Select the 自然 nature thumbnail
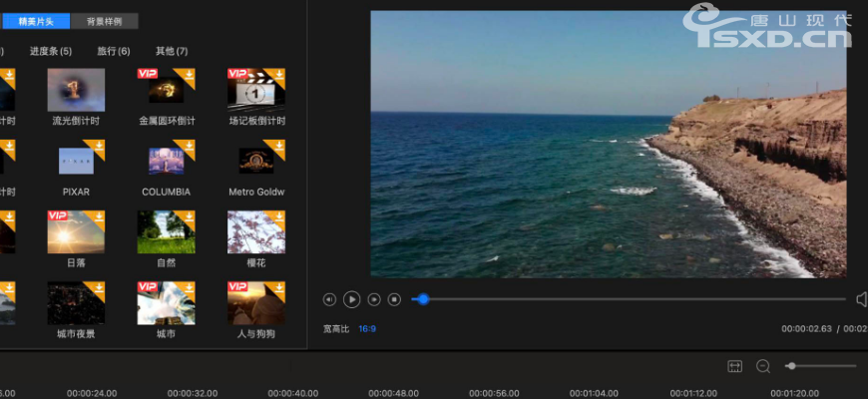This screenshot has width=868, height=399. point(166,231)
